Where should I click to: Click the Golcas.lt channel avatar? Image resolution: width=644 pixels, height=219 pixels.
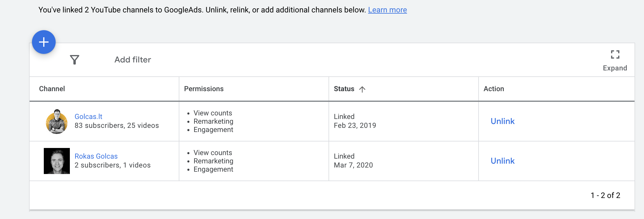[57, 121]
